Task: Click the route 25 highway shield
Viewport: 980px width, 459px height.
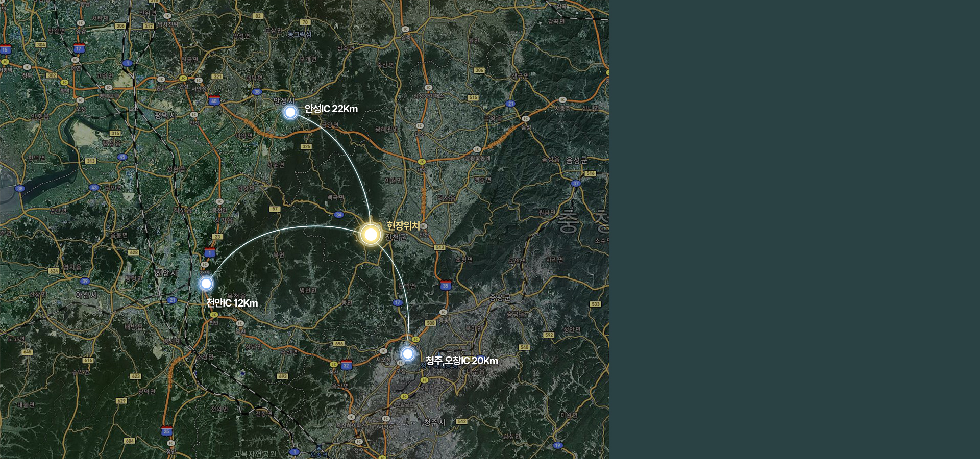Action: [x=166, y=430]
